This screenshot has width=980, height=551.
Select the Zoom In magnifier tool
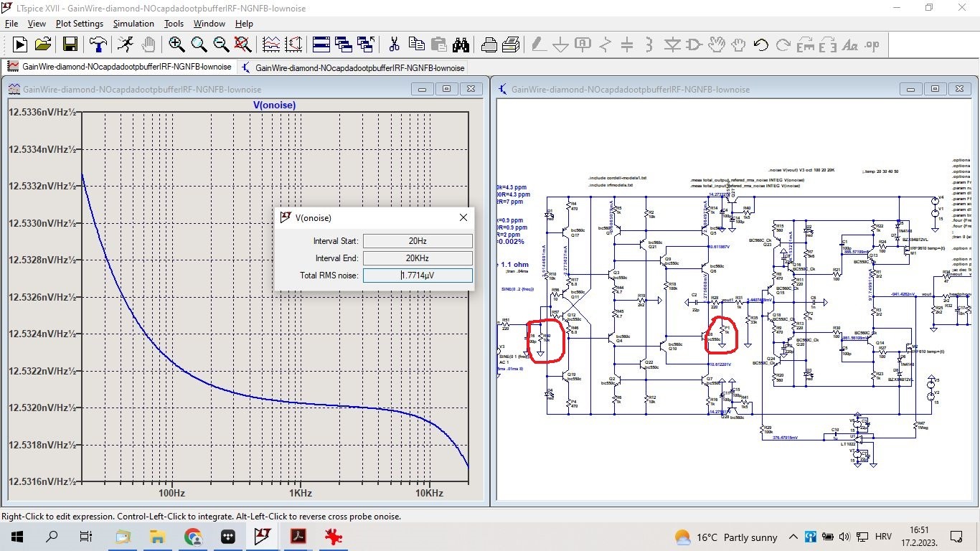tap(176, 44)
